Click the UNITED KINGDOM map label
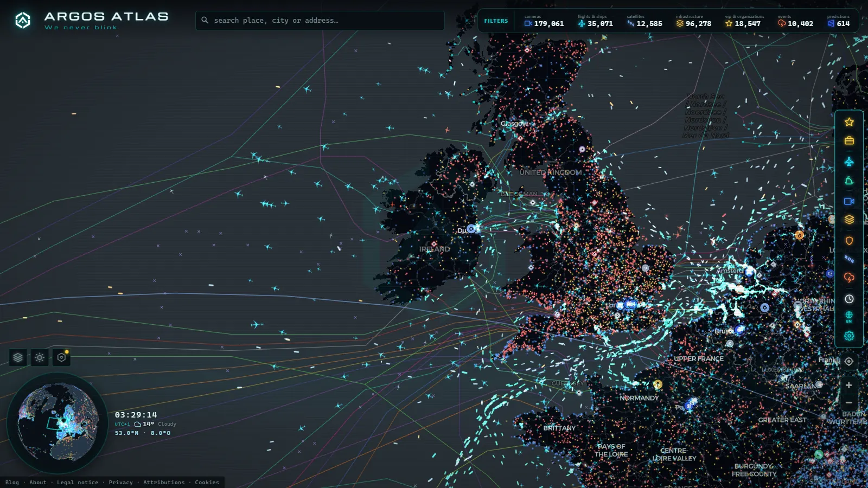868x488 pixels. point(551,172)
